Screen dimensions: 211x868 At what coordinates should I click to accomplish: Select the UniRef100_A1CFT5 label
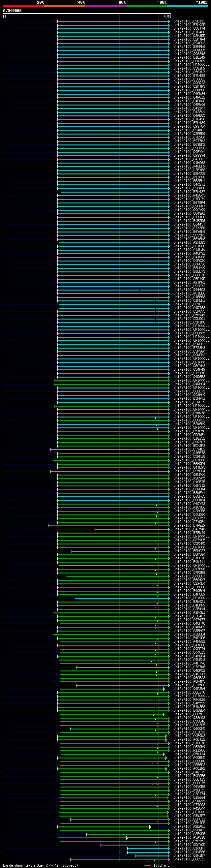[190, 482]
